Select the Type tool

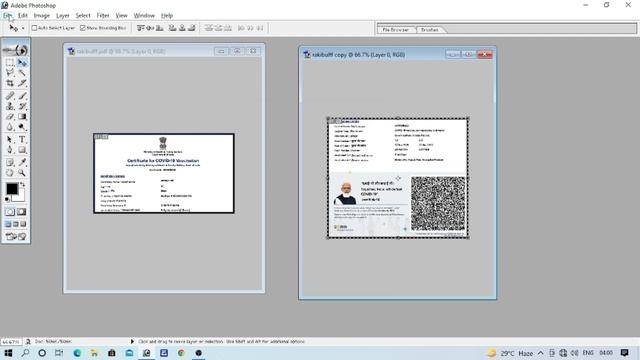pos(22,140)
